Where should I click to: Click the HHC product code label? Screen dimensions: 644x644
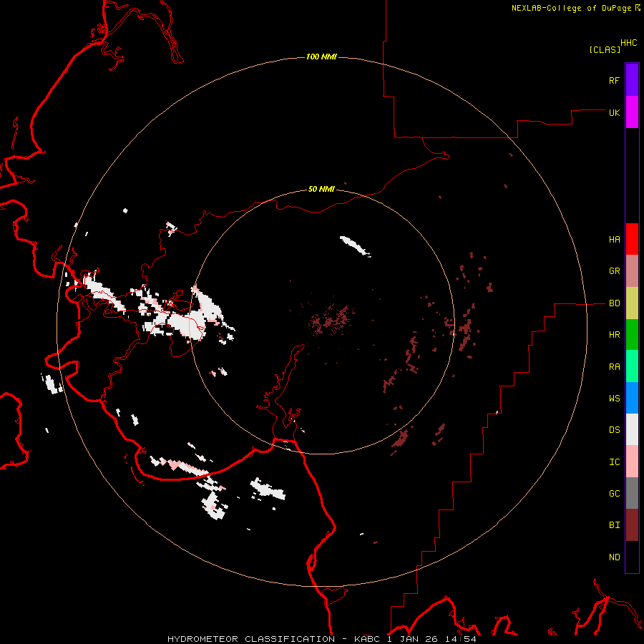coord(629,43)
